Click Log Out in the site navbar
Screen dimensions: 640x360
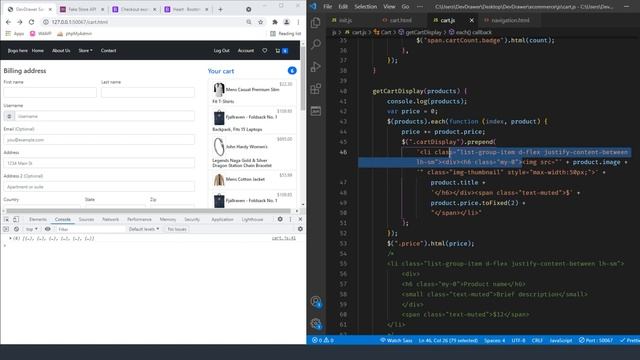[x=222, y=51]
